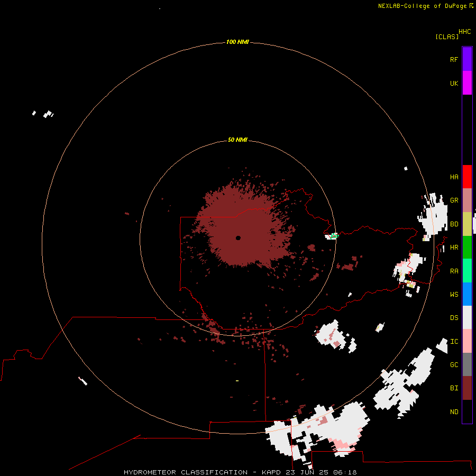Select the IC pink legend swatch
Viewport: 476px width, 476px height.
467,341
